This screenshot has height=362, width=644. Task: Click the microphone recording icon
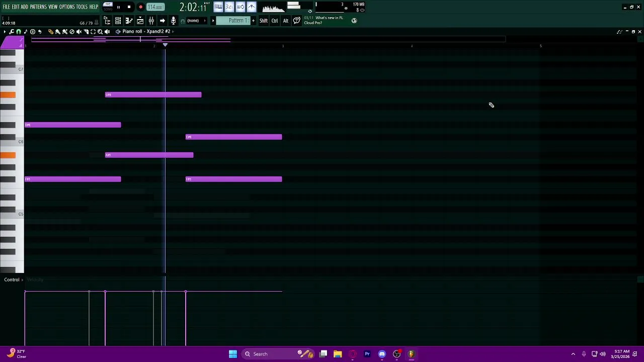173,21
